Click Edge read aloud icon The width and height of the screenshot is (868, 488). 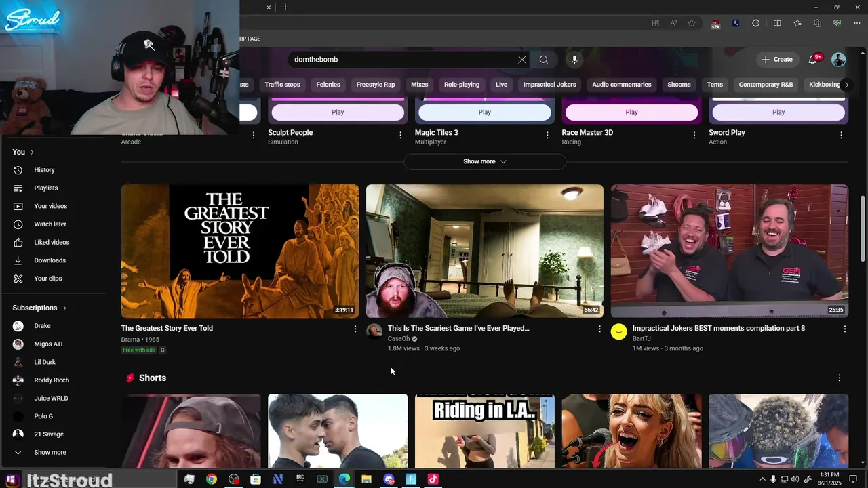coord(673,23)
